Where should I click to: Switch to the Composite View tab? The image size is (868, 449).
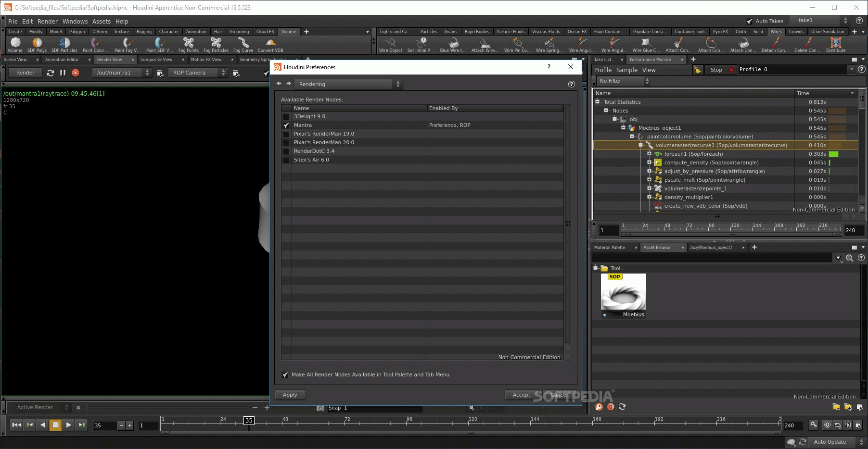click(x=156, y=60)
